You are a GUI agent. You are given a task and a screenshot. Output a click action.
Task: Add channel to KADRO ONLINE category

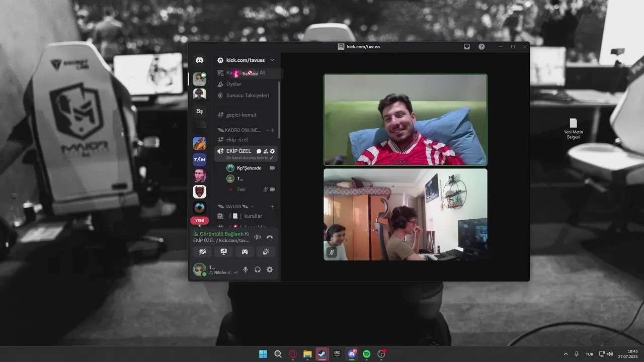click(273, 130)
